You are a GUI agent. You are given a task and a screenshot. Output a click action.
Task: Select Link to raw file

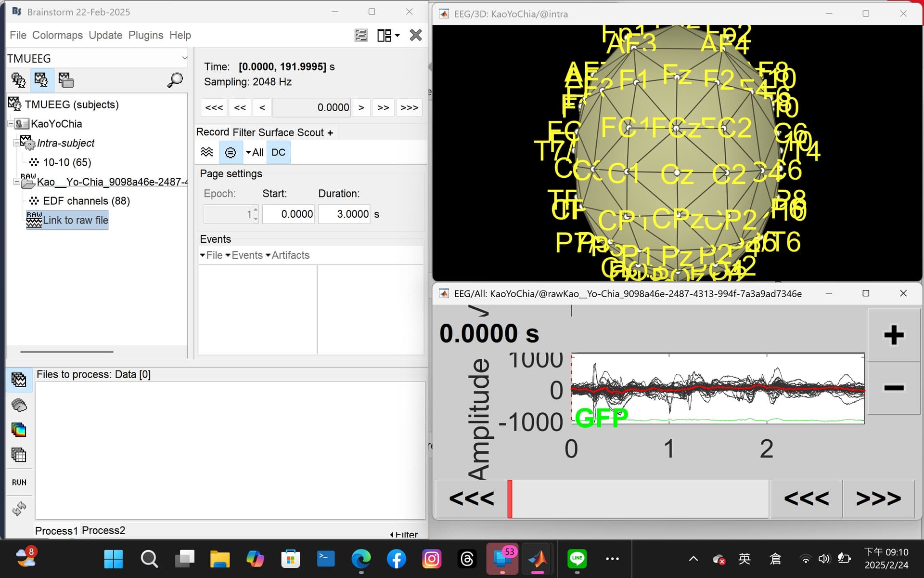(67, 220)
